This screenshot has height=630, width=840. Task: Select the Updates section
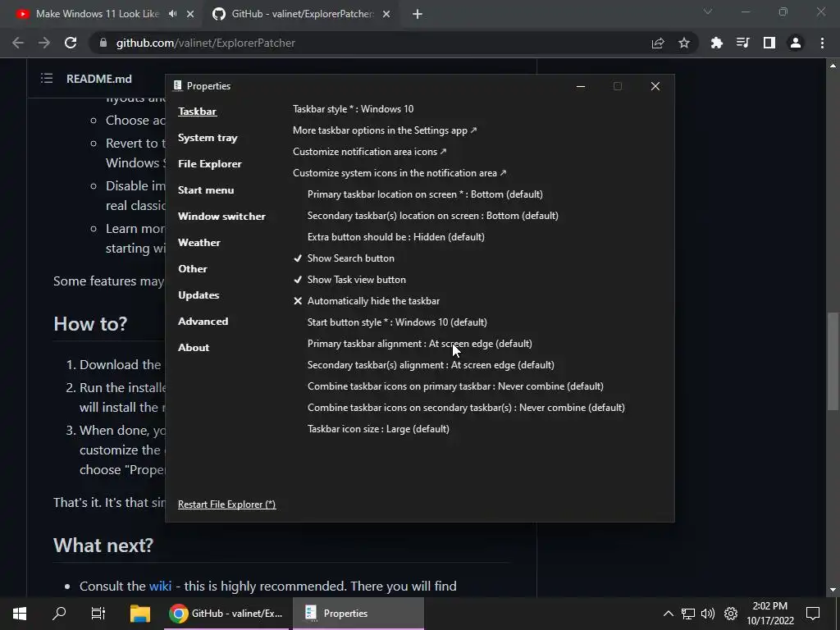199,295
